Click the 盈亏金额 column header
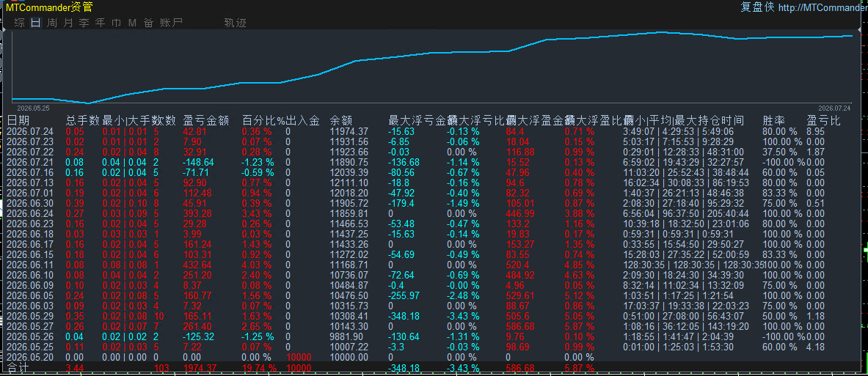Screen dimensions: 868x376 [206, 120]
